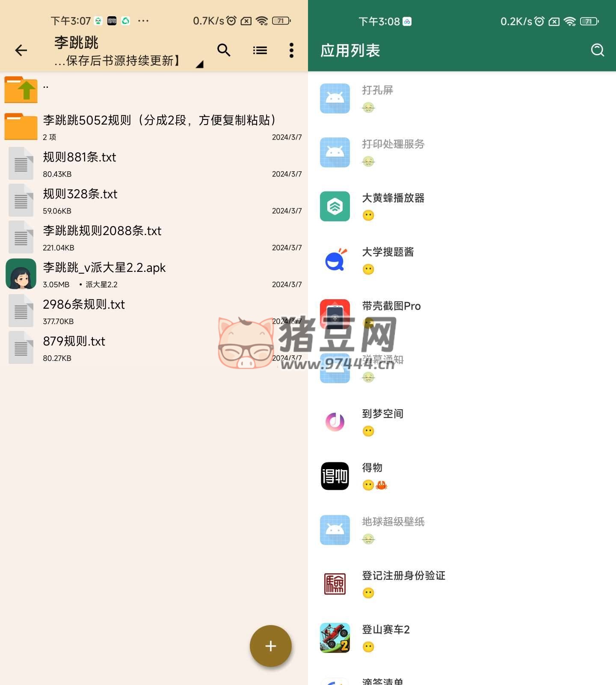Tap the document icon for 规则881条.txt
The width and height of the screenshot is (616, 685).
[x=21, y=164]
